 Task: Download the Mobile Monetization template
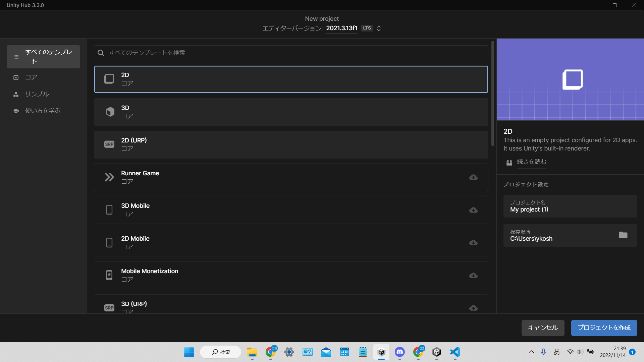pyautogui.click(x=473, y=276)
